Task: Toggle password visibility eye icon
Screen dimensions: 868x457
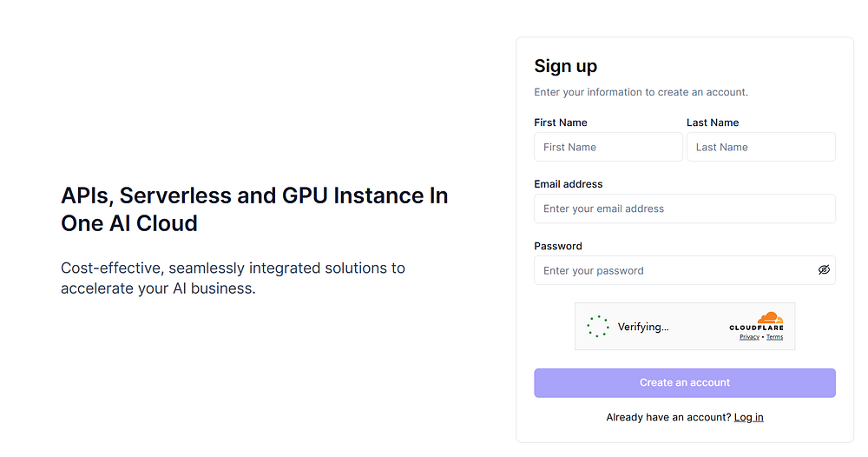Action: [x=824, y=269]
